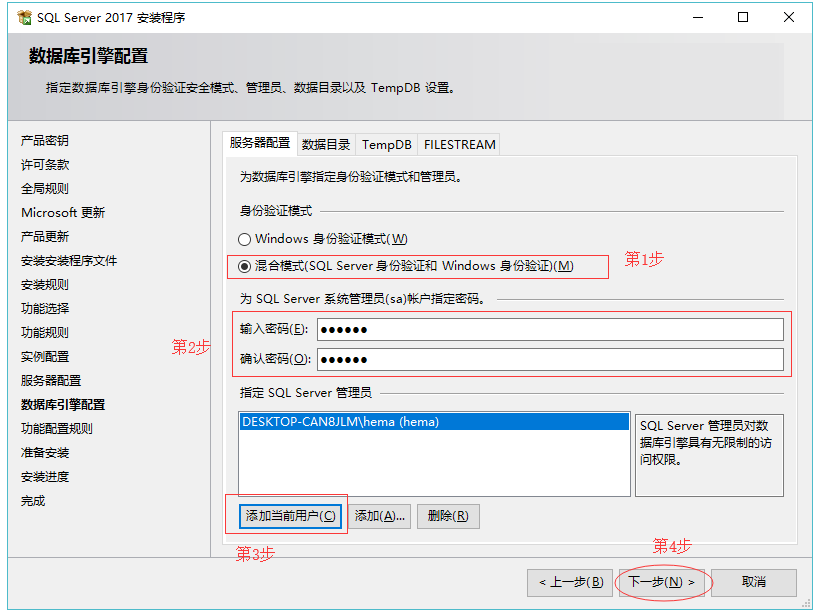Viewport: 820px width, 615px height.
Task: Click 许可条款 step in sidebar
Action: point(45,165)
